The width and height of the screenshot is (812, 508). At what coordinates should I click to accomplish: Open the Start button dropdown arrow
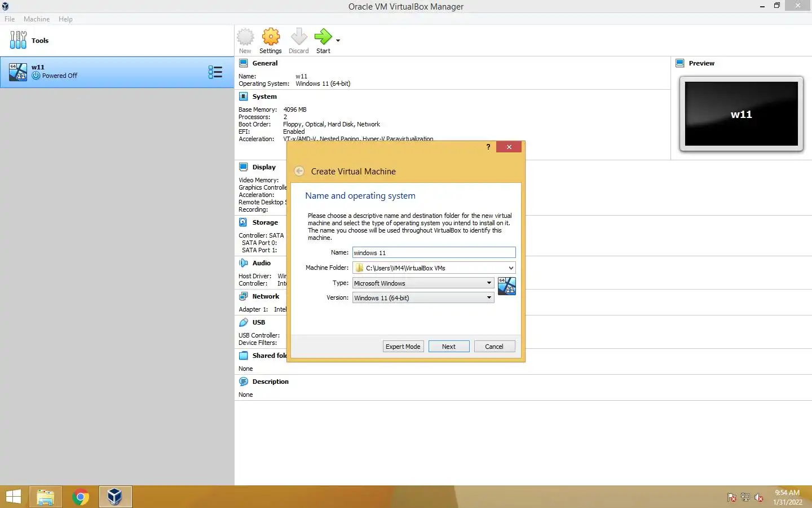[338, 41]
